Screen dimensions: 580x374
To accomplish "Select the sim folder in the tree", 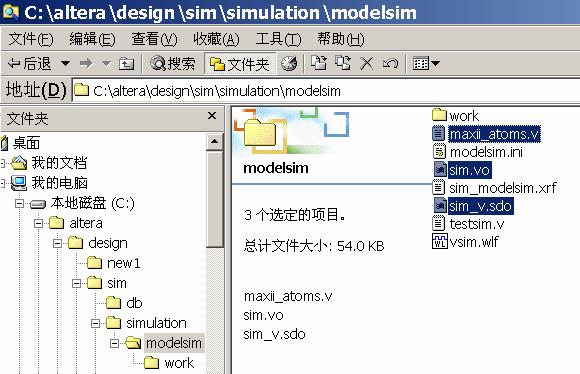I will [x=117, y=283].
